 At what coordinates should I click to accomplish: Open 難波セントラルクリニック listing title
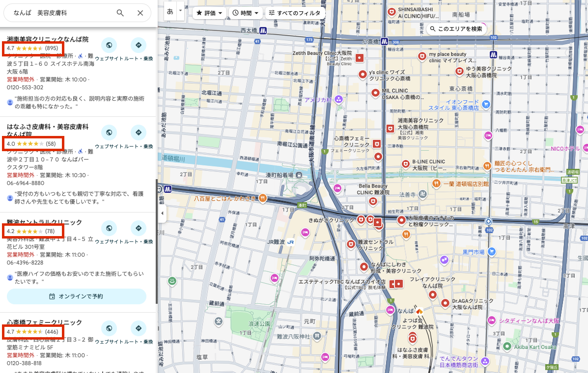click(44, 222)
